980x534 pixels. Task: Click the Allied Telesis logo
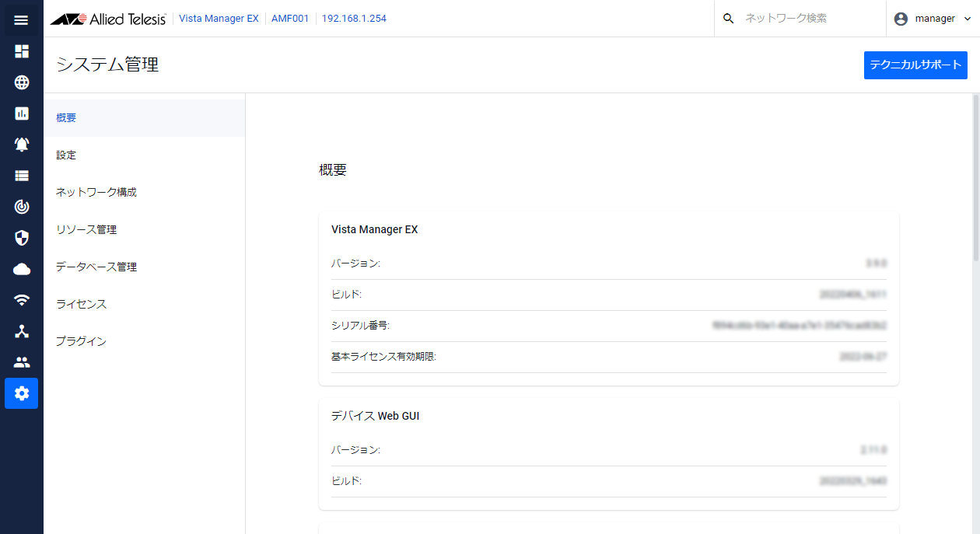point(108,19)
